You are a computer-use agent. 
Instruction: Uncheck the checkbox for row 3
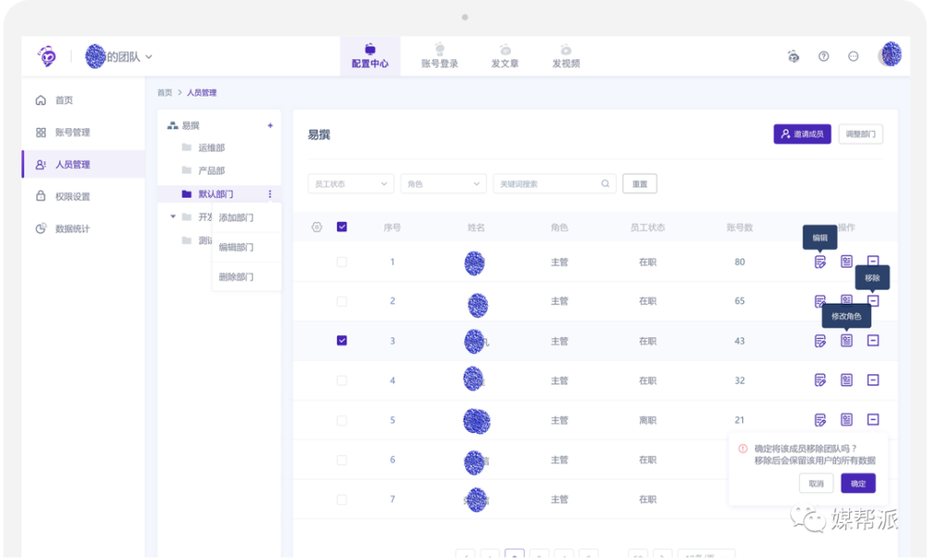(342, 341)
